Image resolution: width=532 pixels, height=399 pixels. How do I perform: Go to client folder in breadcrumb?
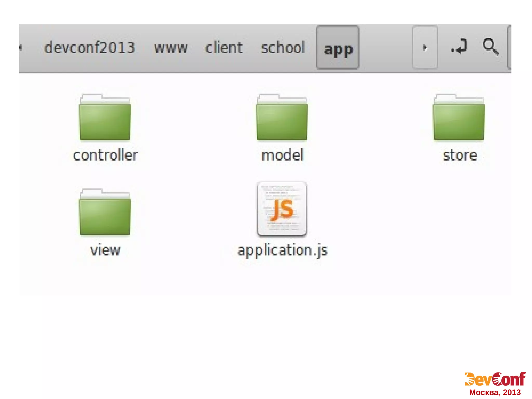click(224, 48)
